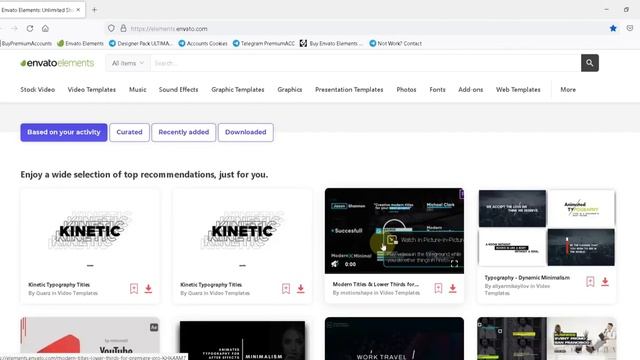Screen dimensions: 640x360
Task: Click the envato elements logo
Action: click(x=57, y=63)
